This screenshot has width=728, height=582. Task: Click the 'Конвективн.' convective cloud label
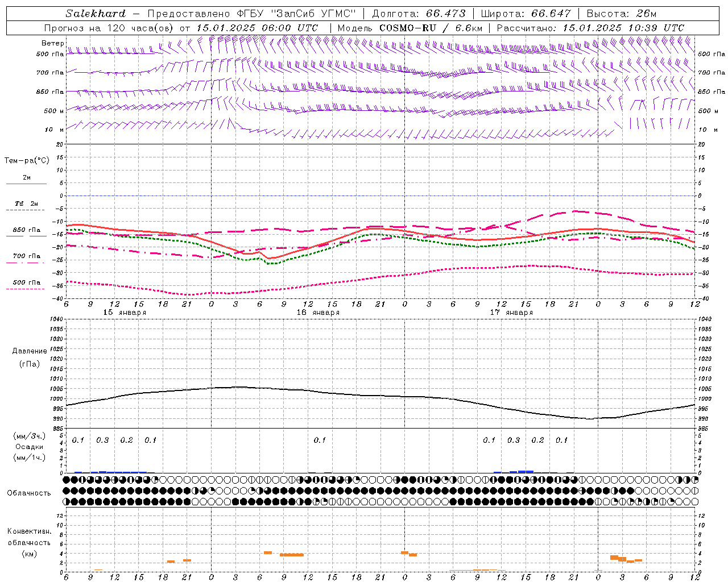pos(29,531)
